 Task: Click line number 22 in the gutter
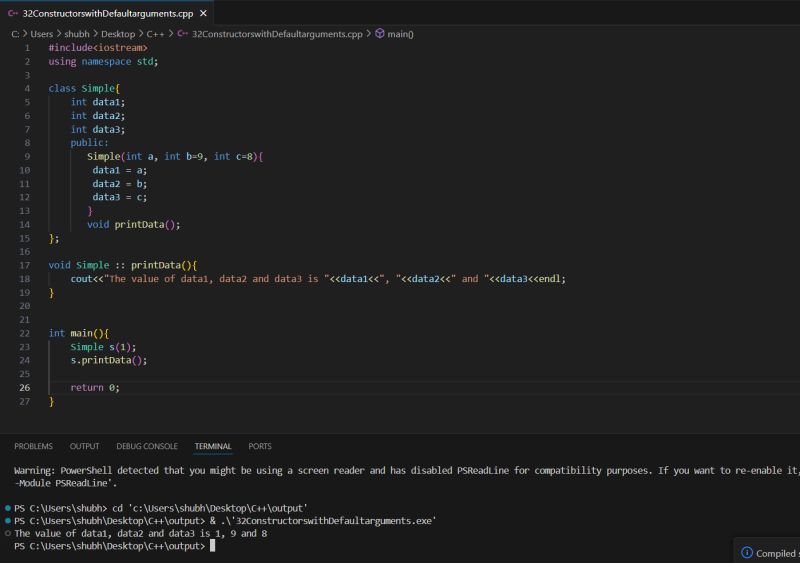[24, 333]
